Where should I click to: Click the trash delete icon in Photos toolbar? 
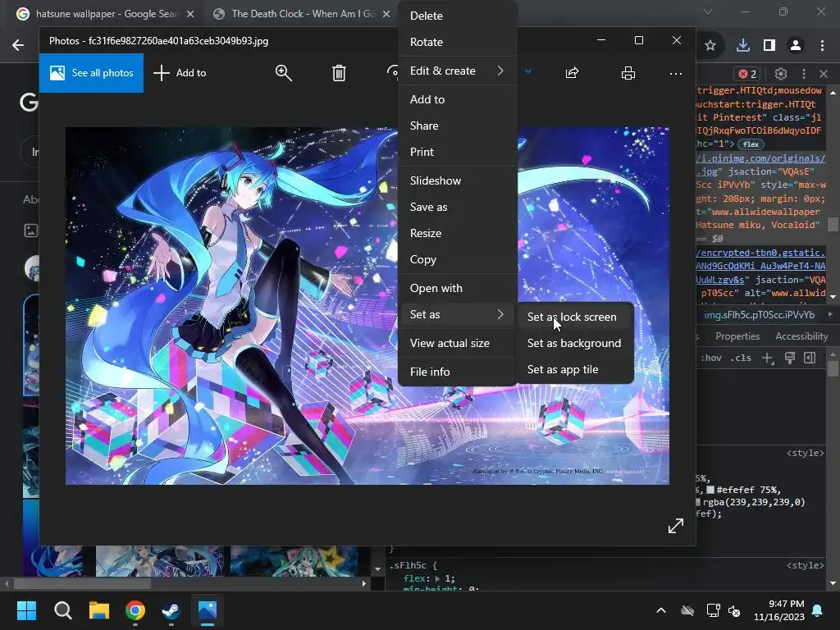[339, 73]
